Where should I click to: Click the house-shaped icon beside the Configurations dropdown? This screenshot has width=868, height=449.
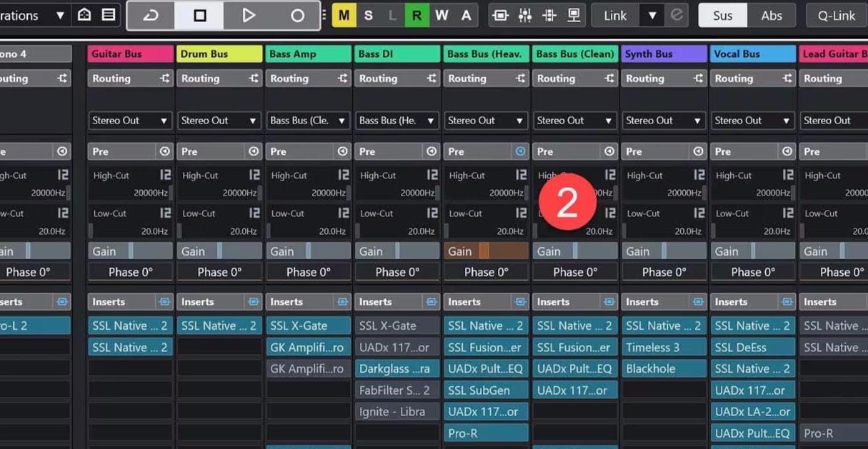point(84,14)
